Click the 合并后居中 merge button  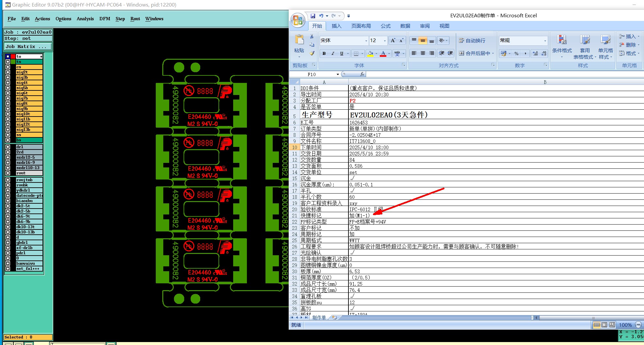tap(475, 54)
